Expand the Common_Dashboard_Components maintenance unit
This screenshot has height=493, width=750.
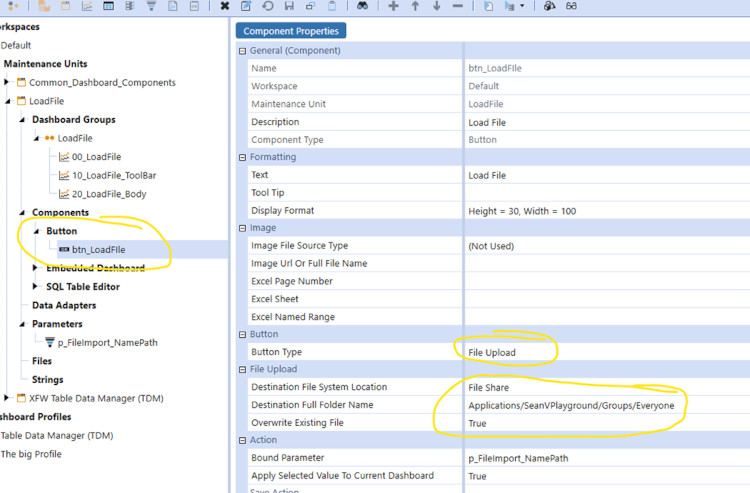point(8,83)
